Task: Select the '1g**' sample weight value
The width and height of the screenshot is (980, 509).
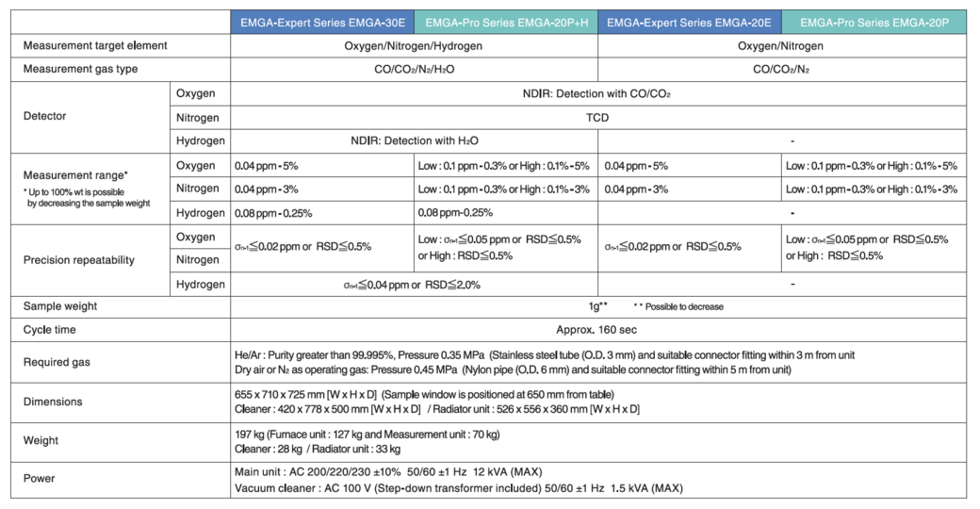Action: [597, 305]
